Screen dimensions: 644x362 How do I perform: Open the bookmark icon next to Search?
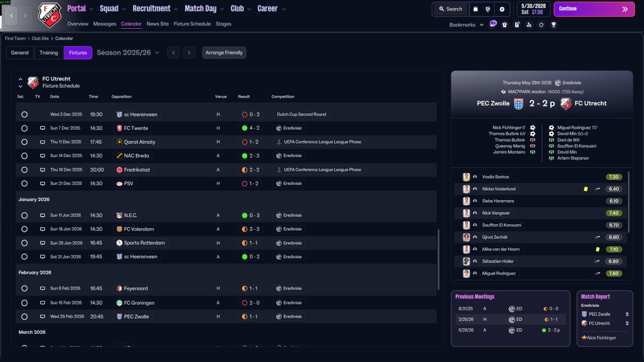pyautogui.click(x=476, y=9)
